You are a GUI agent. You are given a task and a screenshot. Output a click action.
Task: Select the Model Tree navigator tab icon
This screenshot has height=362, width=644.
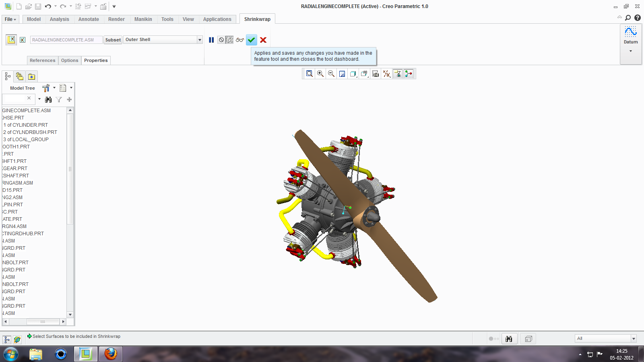coord(8,76)
